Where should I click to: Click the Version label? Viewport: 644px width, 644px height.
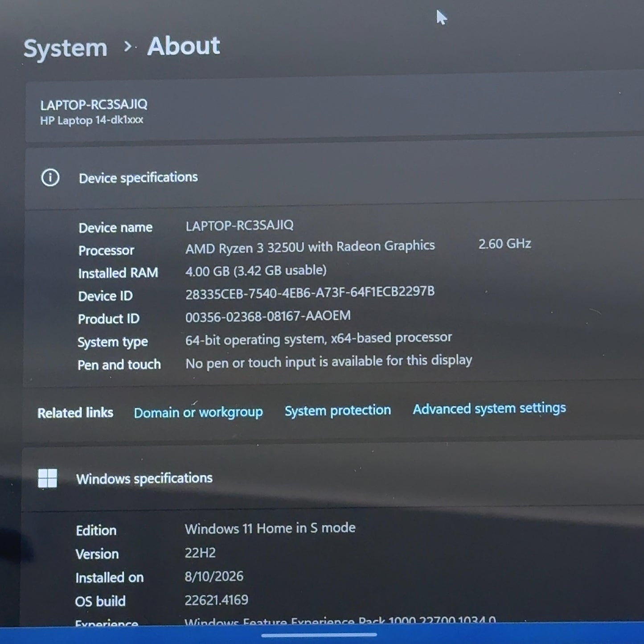[97, 554]
